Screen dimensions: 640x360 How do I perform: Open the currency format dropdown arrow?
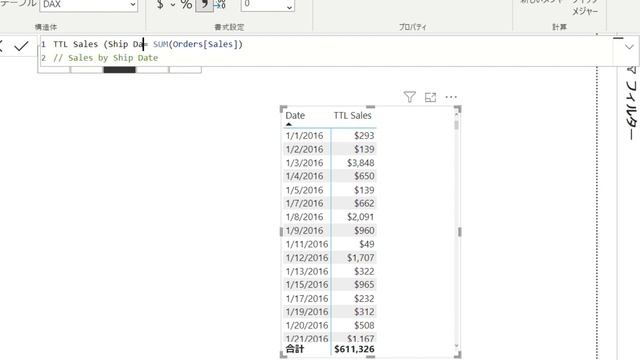173,5
